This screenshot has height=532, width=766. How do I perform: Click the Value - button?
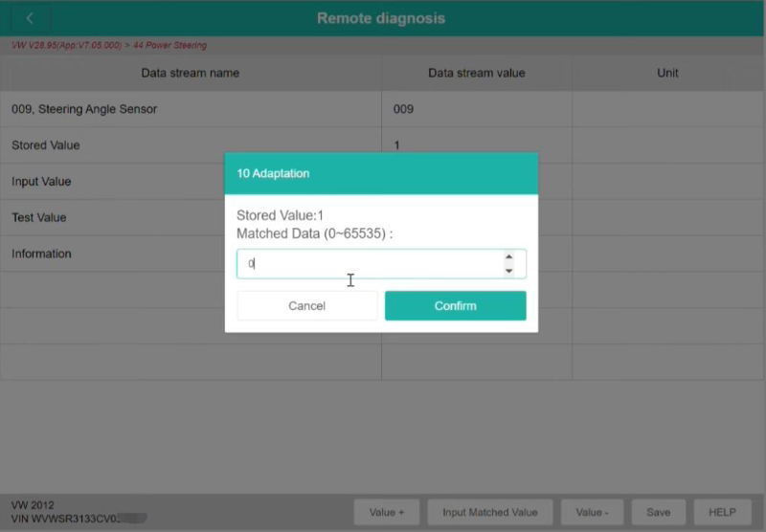click(592, 512)
